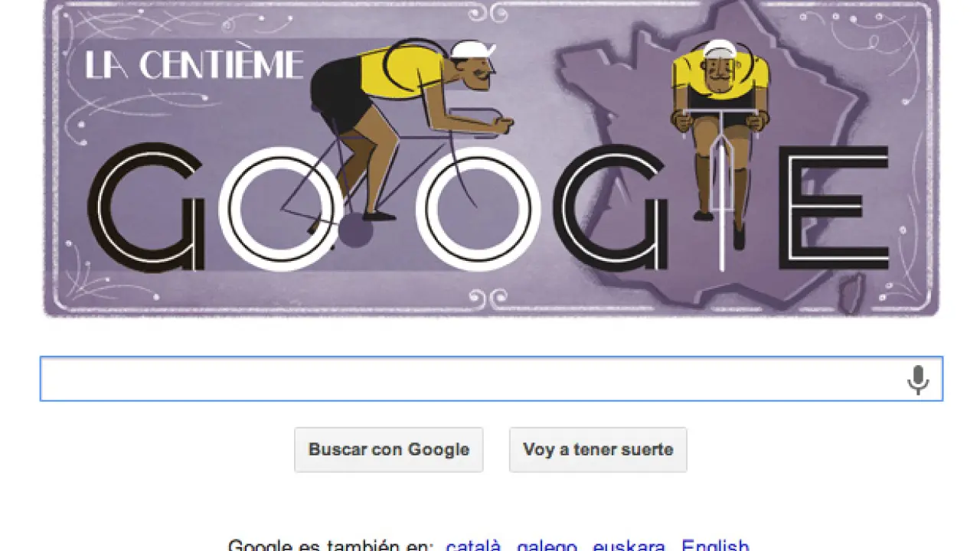Viewport: 980px width, 551px height.
Task: Click the Buscar con Google button
Action: [x=389, y=449]
